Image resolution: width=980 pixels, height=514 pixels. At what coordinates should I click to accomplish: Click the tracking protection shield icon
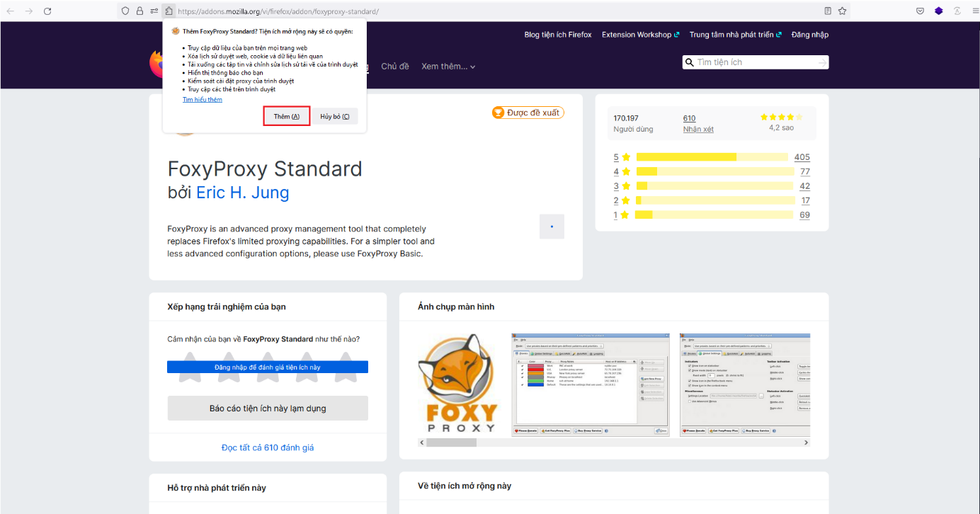tap(125, 11)
